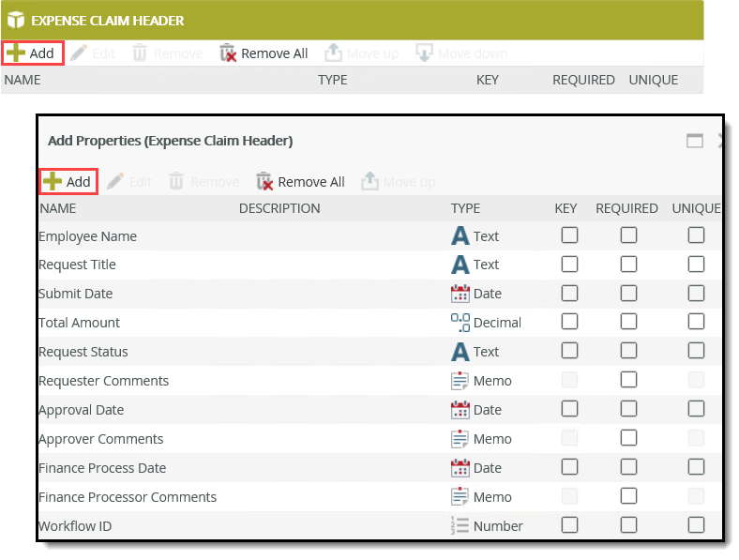Select the Request Title row
This screenshot has height=560, width=739.
[x=380, y=265]
